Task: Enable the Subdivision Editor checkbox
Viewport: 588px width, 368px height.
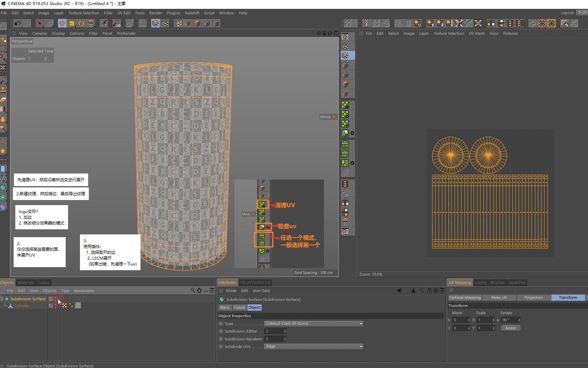Action: (221, 331)
